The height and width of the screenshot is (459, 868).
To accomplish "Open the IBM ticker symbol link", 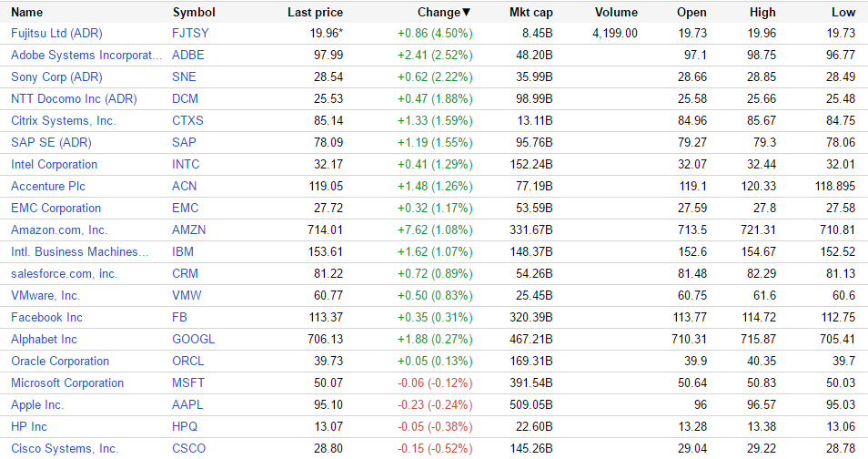I will (x=182, y=251).
